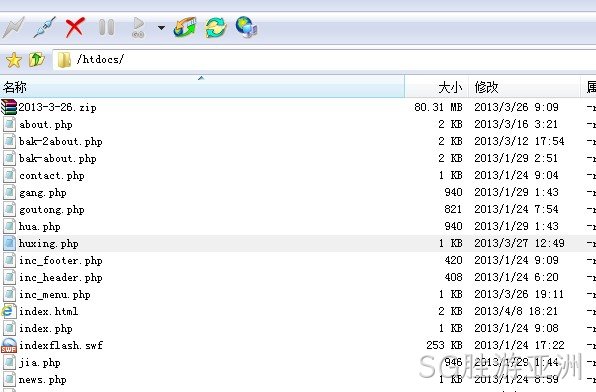Sort by the 修改 column header
Image resolution: width=596 pixels, height=392 pixels.
coord(525,87)
